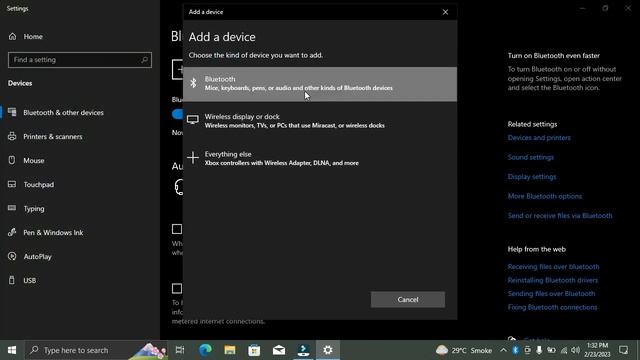Click the monitor icon for wireless display
Viewport: 640px width, 360px height.
(x=193, y=120)
